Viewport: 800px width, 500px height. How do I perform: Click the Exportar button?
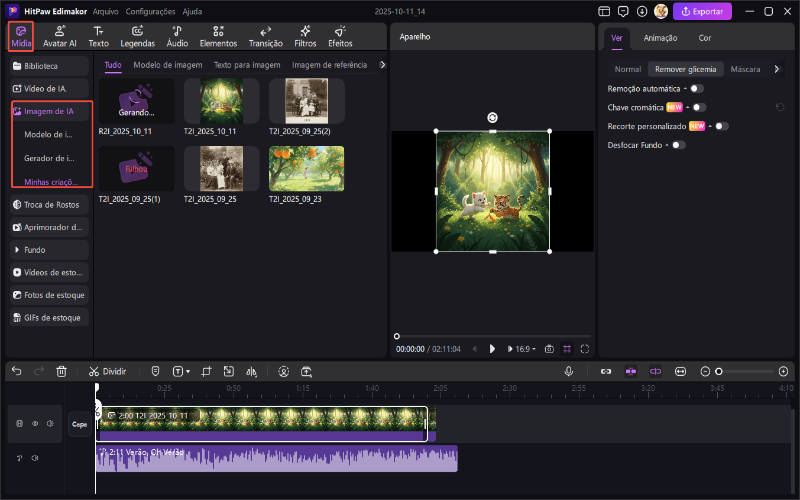701,12
